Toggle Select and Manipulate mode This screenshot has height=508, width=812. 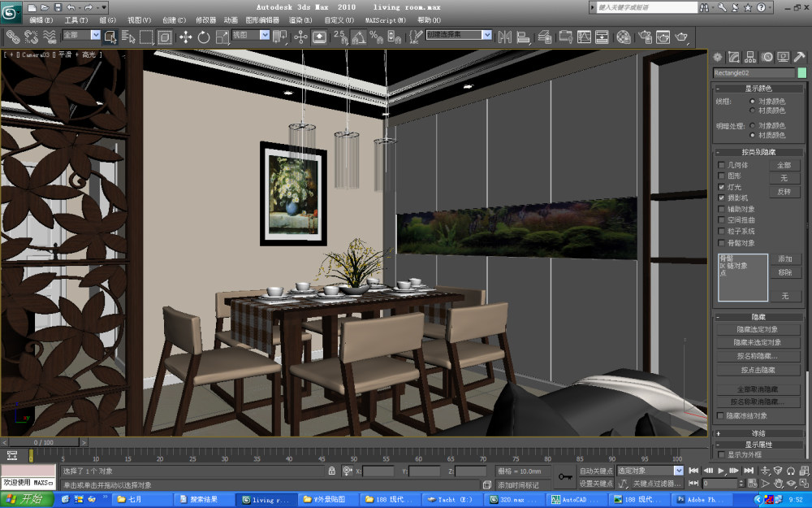click(x=300, y=37)
